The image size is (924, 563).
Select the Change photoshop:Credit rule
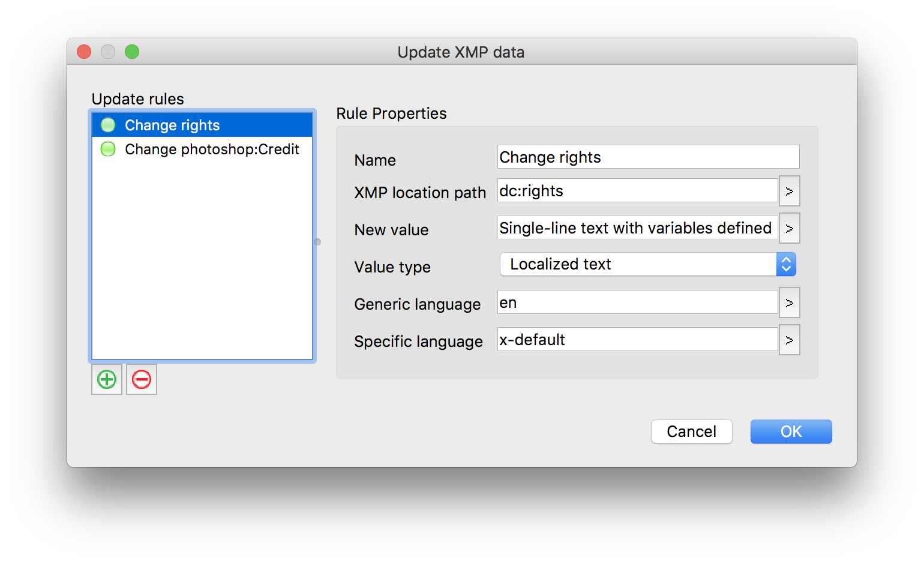tap(212, 149)
